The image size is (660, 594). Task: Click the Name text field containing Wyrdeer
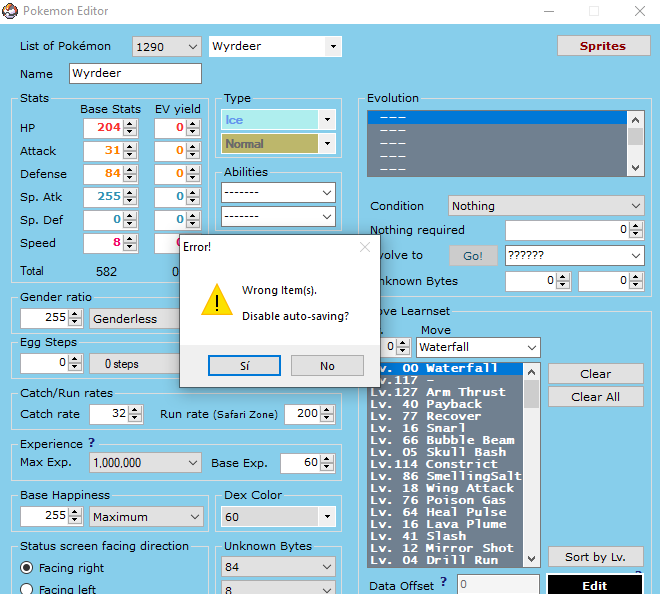(135, 74)
